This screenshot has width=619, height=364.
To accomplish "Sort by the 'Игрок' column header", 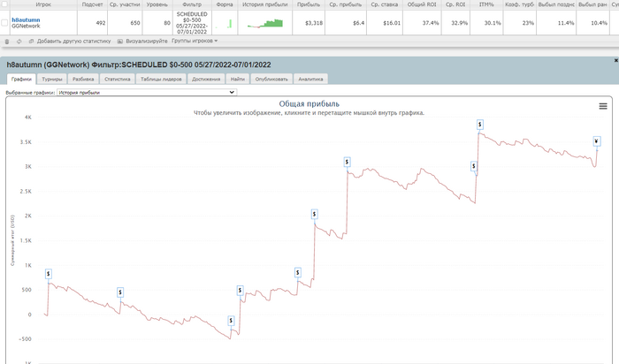I will coord(43,4).
